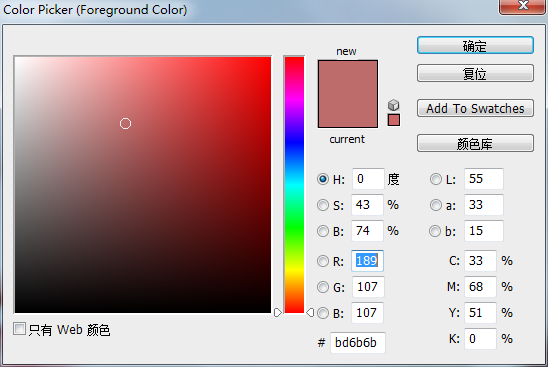Click the current color preview swatch
This screenshot has height=367, width=548.
[348, 110]
